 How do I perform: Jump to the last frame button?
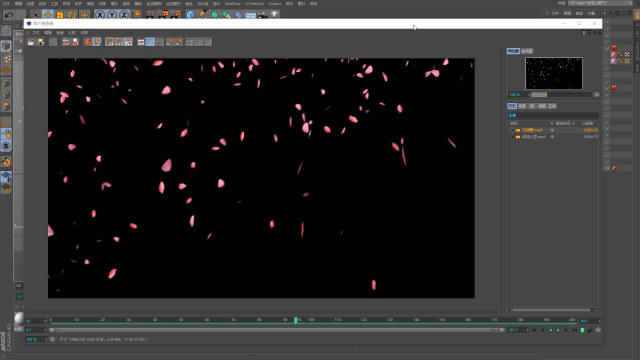[574, 330]
